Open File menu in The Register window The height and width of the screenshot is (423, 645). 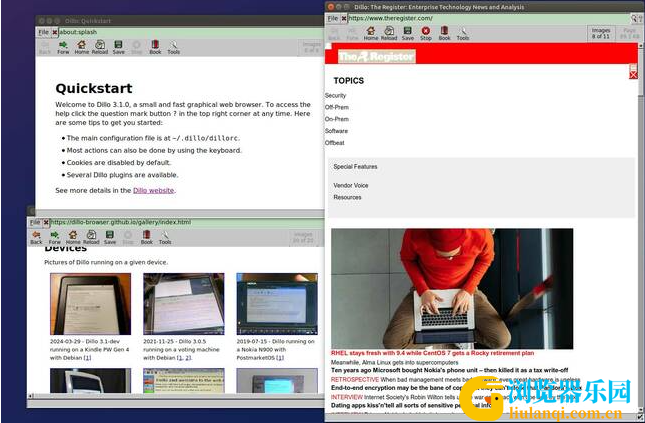(x=333, y=19)
